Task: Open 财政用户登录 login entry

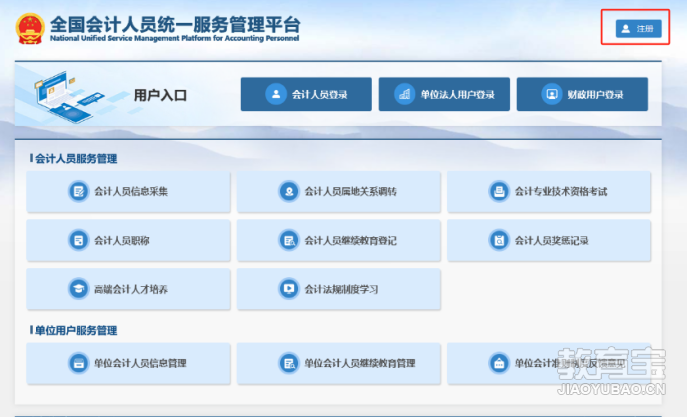Action: click(x=582, y=94)
